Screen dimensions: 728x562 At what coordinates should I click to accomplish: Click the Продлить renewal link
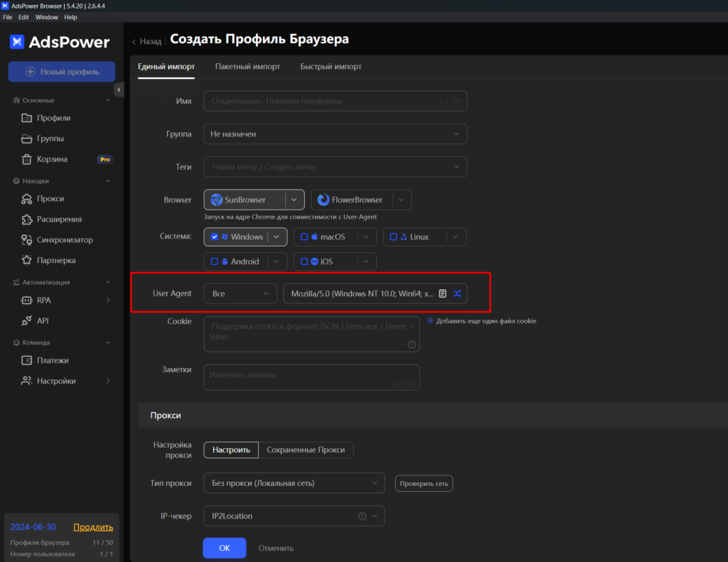pos(92,527)
